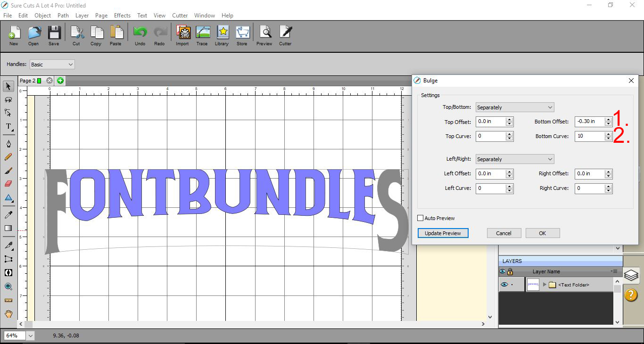Select the node Shape edit tool
This screenshot has height=344, width=644.
8,113
